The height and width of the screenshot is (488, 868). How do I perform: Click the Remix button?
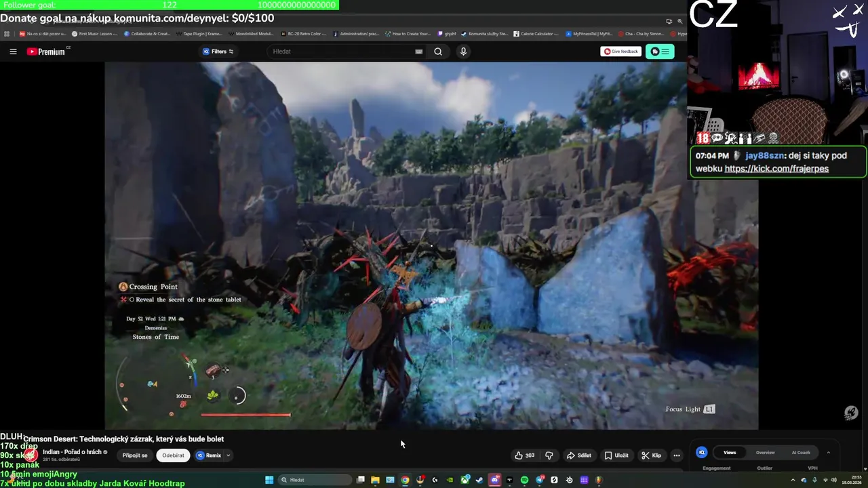point(209,455)
